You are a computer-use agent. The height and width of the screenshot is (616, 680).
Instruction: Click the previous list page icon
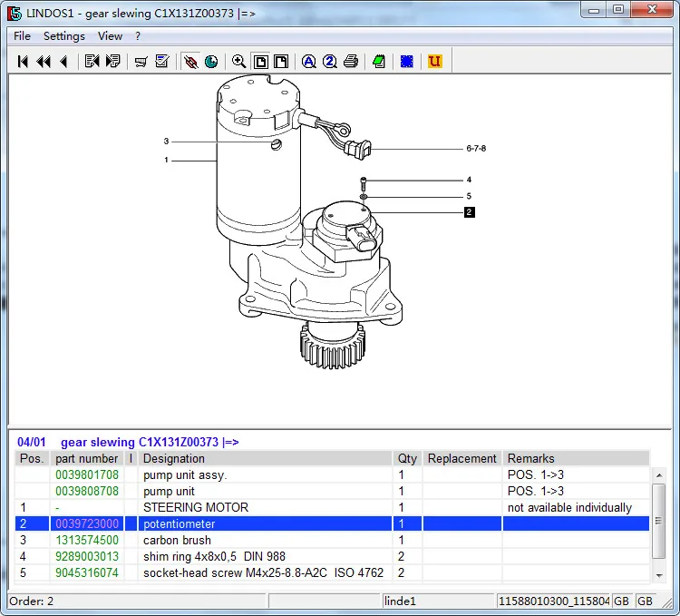[x=92, y=62]
